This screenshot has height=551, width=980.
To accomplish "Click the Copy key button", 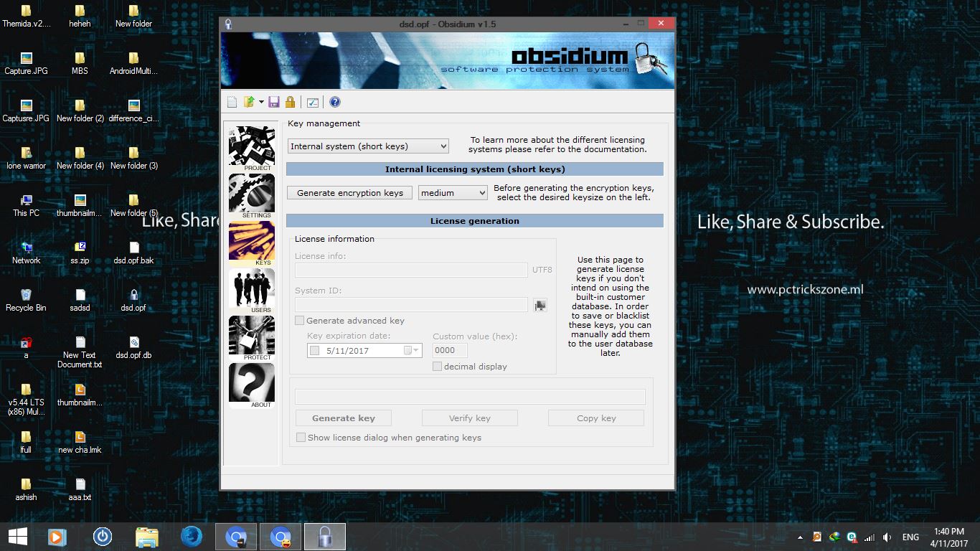I will (596, 418).
